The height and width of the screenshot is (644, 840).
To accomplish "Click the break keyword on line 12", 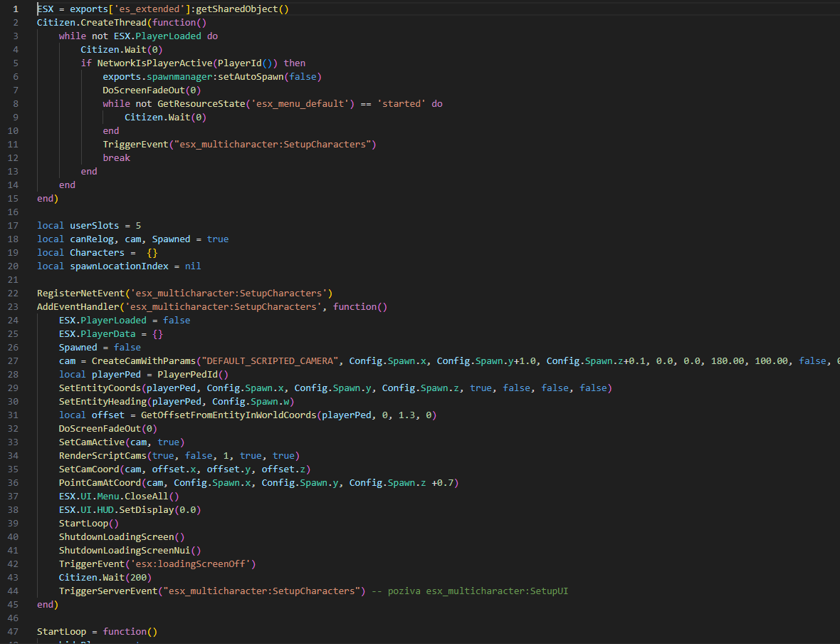I will tap(116, 158).
